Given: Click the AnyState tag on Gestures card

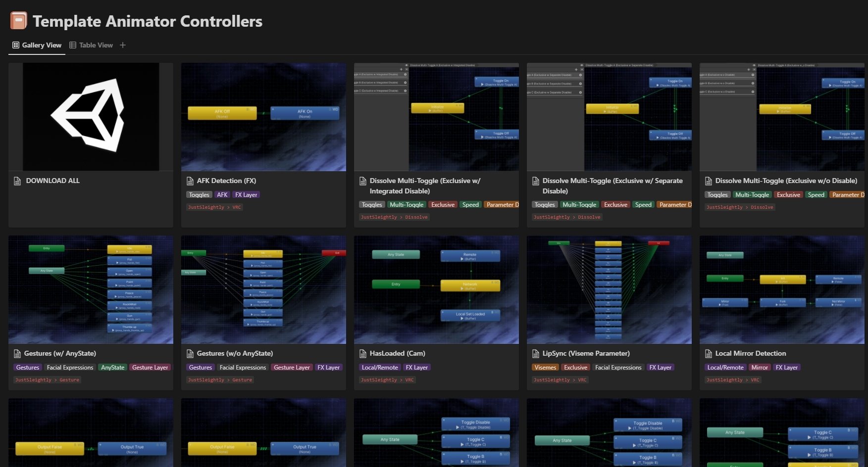Looking at the screenshot, I should pos(113,367).
